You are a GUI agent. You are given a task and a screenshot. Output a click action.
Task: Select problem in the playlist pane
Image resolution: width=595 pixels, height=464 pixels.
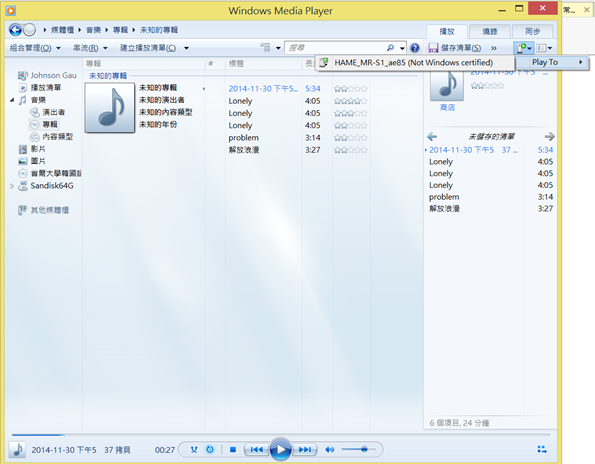click(x=444, y=197)
